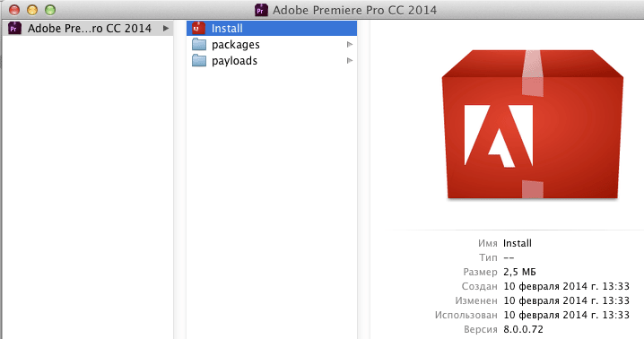The width and height of the screenshot is (644, 339).
Task: Click the Создан date 10 февраля 2014 г. 13:33
Action: click(566, 286)
